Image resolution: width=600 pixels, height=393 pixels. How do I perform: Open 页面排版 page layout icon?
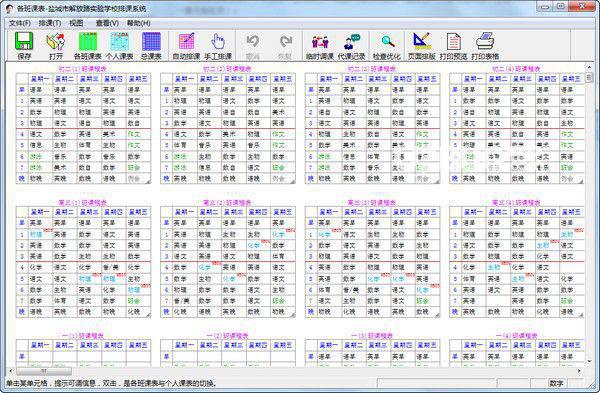tap(422, 41)
